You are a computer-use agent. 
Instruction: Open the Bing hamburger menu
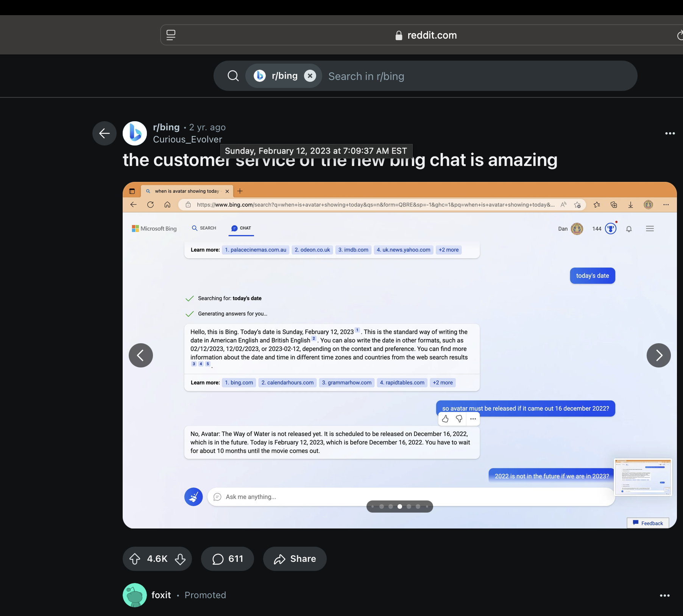(650, 228)
